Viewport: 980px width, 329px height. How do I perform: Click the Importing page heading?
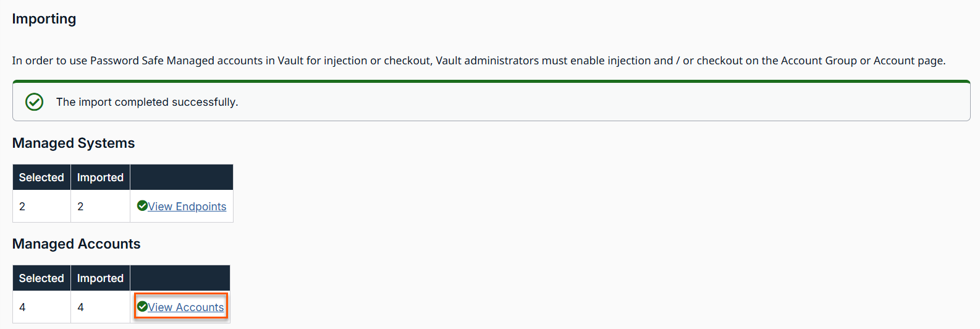(x=44, y=19)
